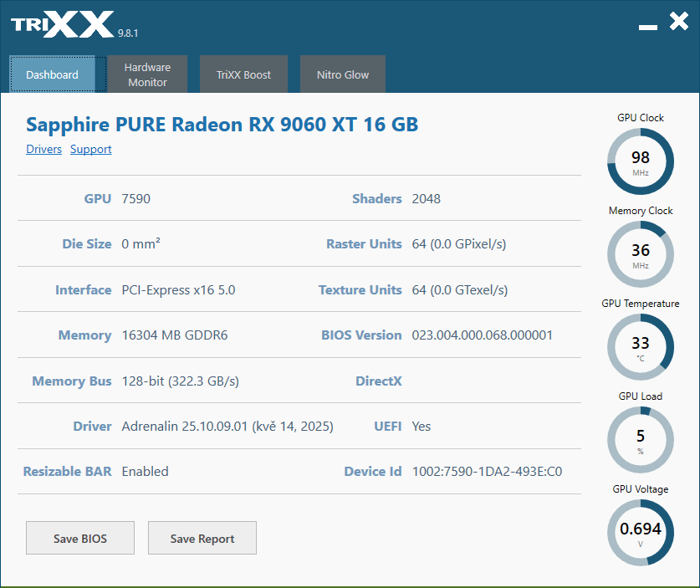This screenshot has width=700, height=588.
Task: Click the Raster Units value 64 (0.0 GPixel/s)
Action: point(459,244)
